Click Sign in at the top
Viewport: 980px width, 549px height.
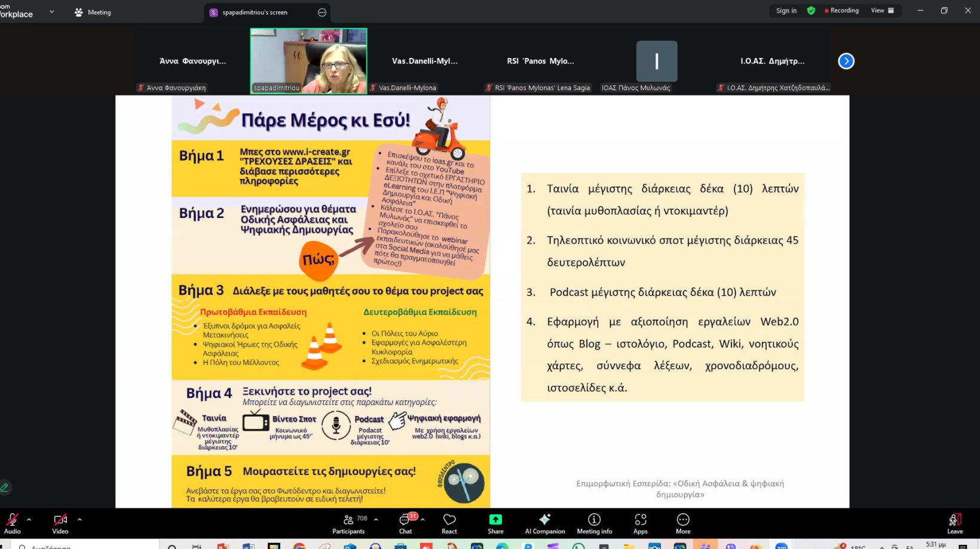[786, 11]
